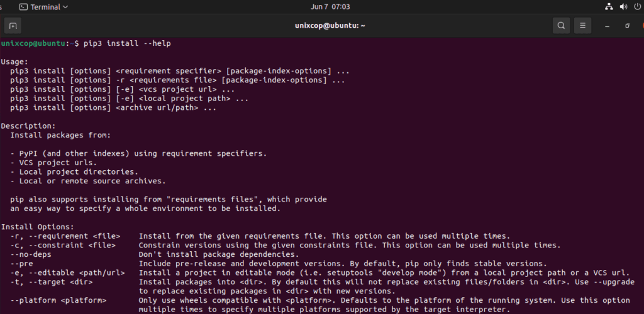This screenshot has width=644, height=314.
Task: Open the clock showing Jun 7 07:03
Action: (x=331, y=7)
